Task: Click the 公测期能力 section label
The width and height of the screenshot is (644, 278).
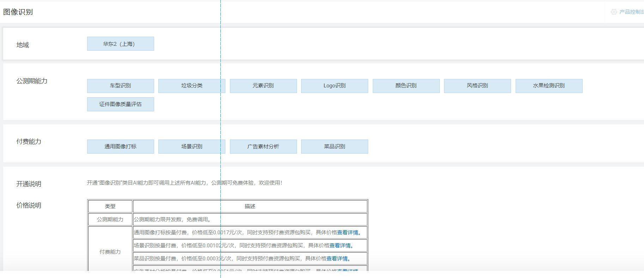Action: pyautogui.click(x=32, y=81)
